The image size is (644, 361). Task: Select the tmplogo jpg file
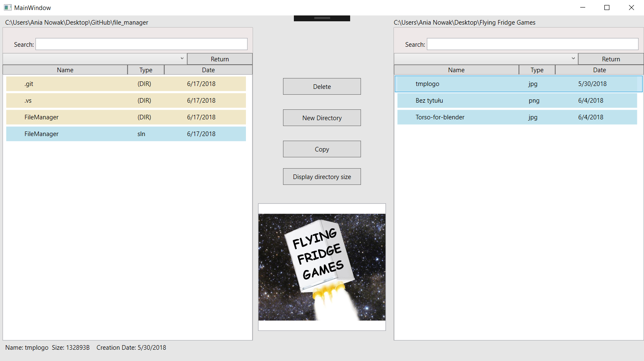(x=519, y=83)
